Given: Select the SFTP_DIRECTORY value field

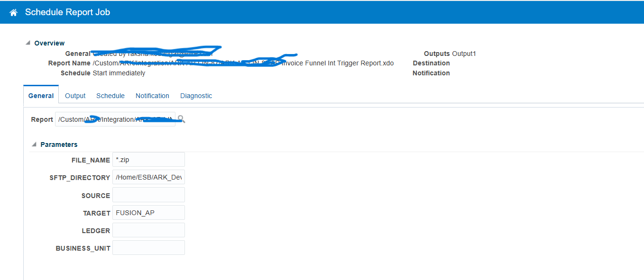Looking at the screenshot, I should 148,177.
